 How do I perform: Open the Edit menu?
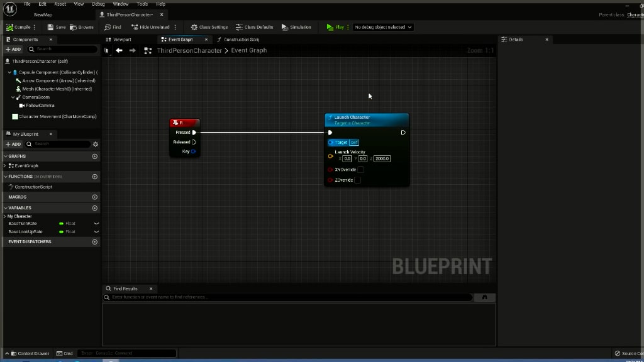[42, 4]
